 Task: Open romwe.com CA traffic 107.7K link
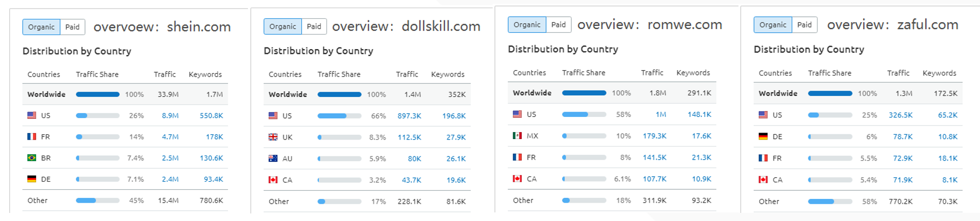(x=655, y=178)
